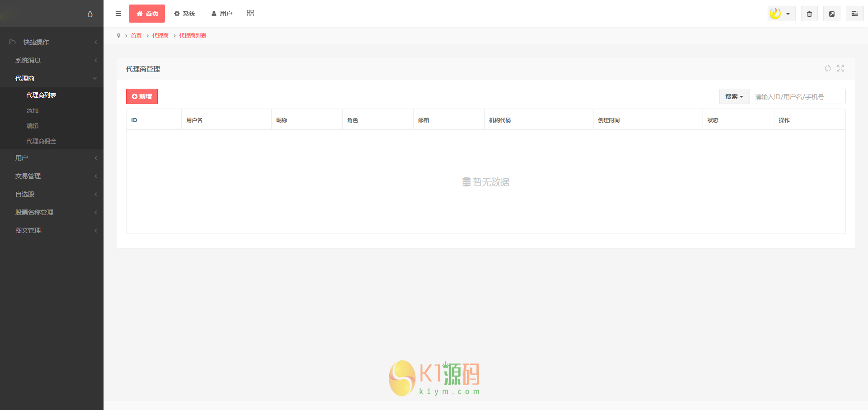Expand the 系统消息 sidebar menu
This screenshot has width=868, height=410.
pyautogui.click(x=52, y=60)
